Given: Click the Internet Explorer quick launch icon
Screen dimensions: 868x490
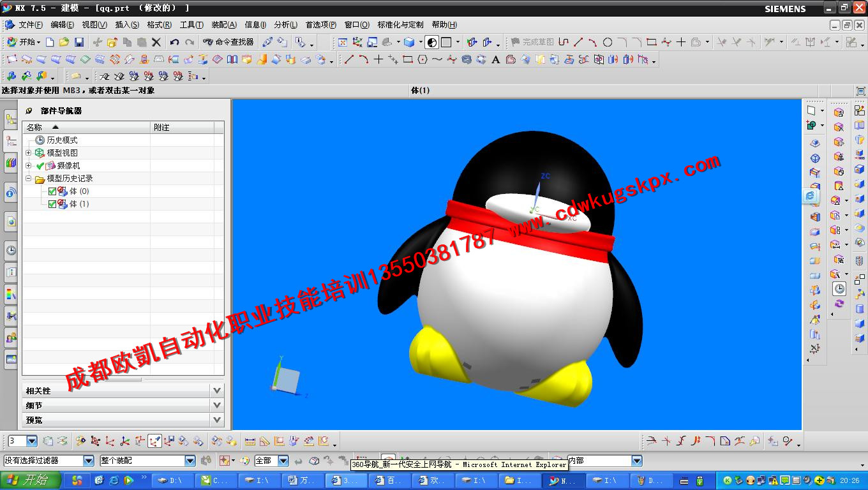Looking at the screenshot, I should click(x=114, y=480).
